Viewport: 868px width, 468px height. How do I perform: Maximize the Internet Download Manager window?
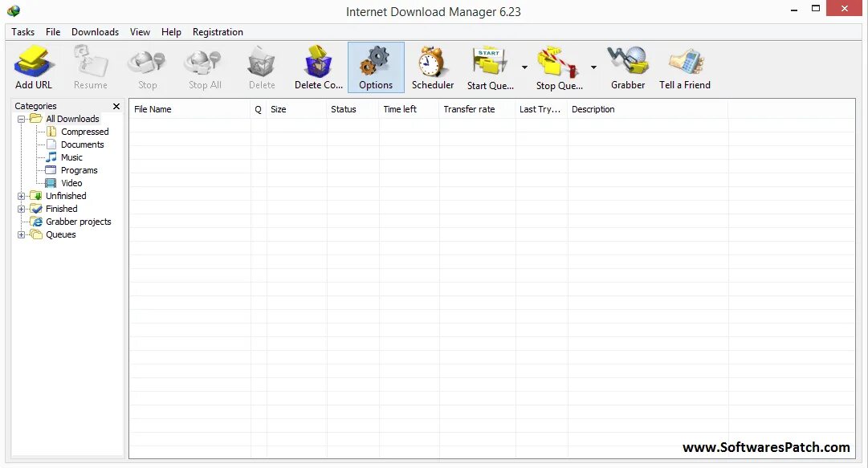(816, 9)
